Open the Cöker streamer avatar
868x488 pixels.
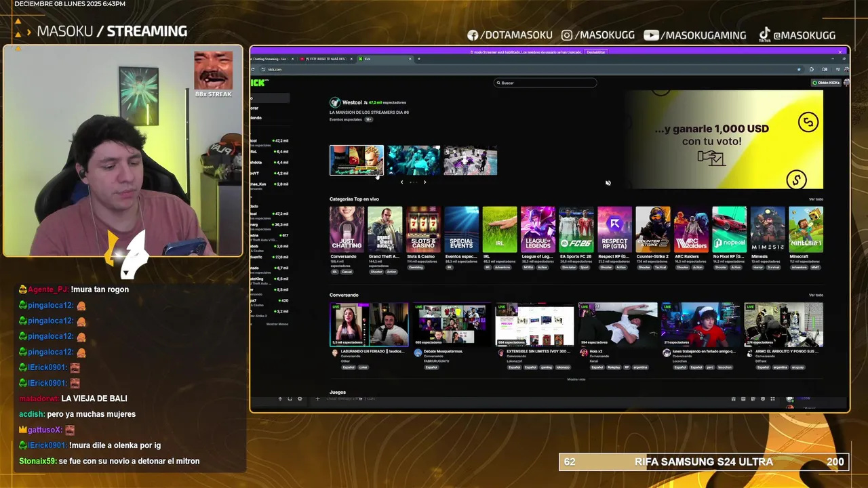tap(334, 353)
